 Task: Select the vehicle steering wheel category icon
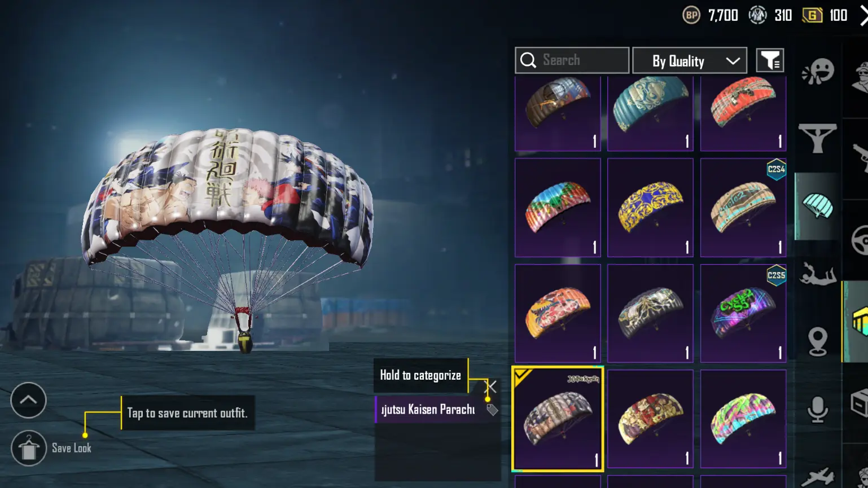tap(860, 240)
